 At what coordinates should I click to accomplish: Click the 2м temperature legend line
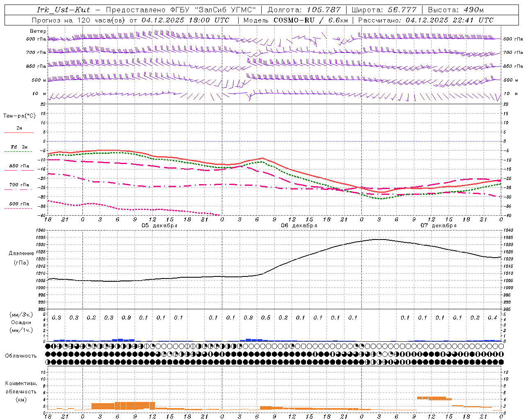point(19,130)
